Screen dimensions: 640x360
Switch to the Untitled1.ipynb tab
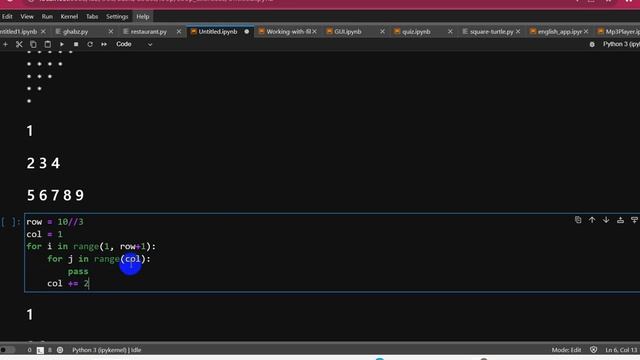coord(18,31)
